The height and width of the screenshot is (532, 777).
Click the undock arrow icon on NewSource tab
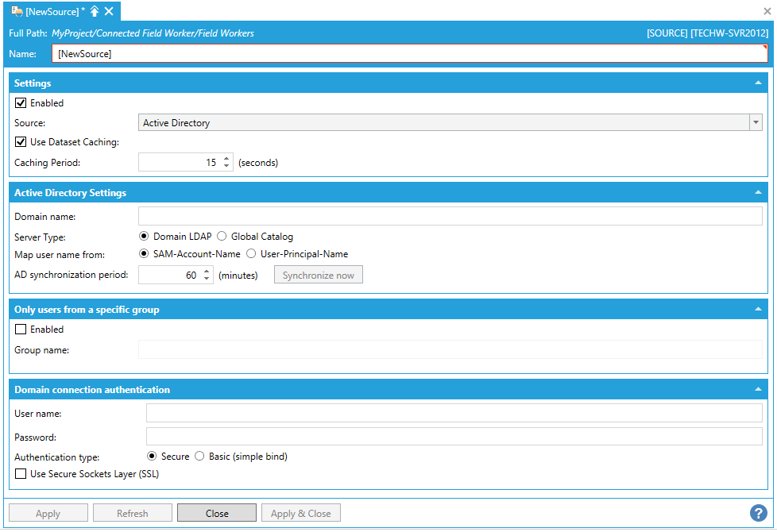coord(95,11)
